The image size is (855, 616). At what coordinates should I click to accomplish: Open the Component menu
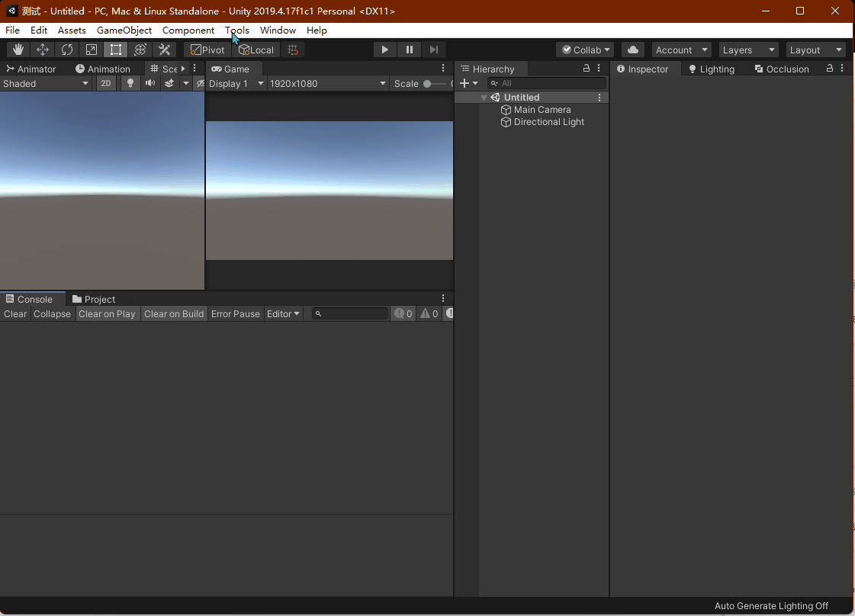coord(188,30)
